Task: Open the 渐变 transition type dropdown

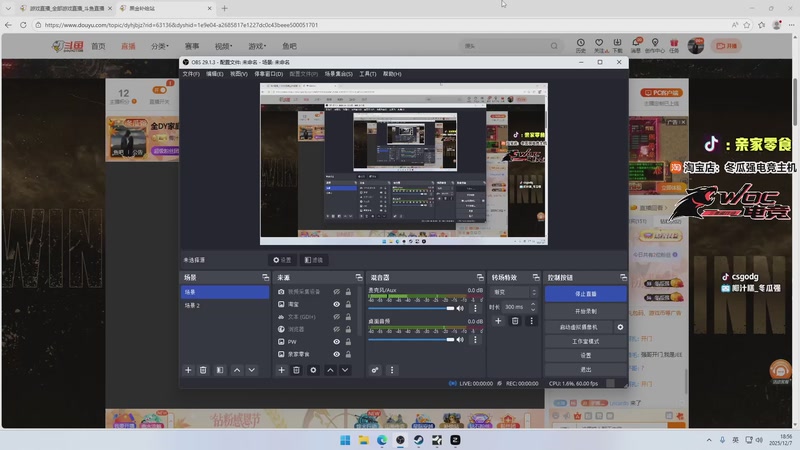Action: 514,292
